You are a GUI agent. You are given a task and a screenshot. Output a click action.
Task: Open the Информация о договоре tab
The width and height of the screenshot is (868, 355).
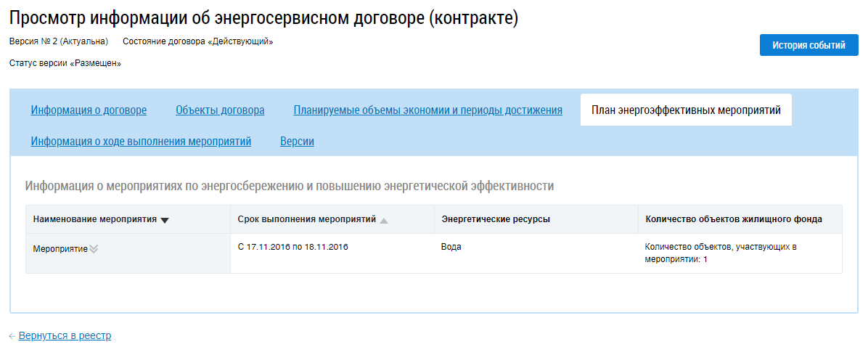pos(89,110)
